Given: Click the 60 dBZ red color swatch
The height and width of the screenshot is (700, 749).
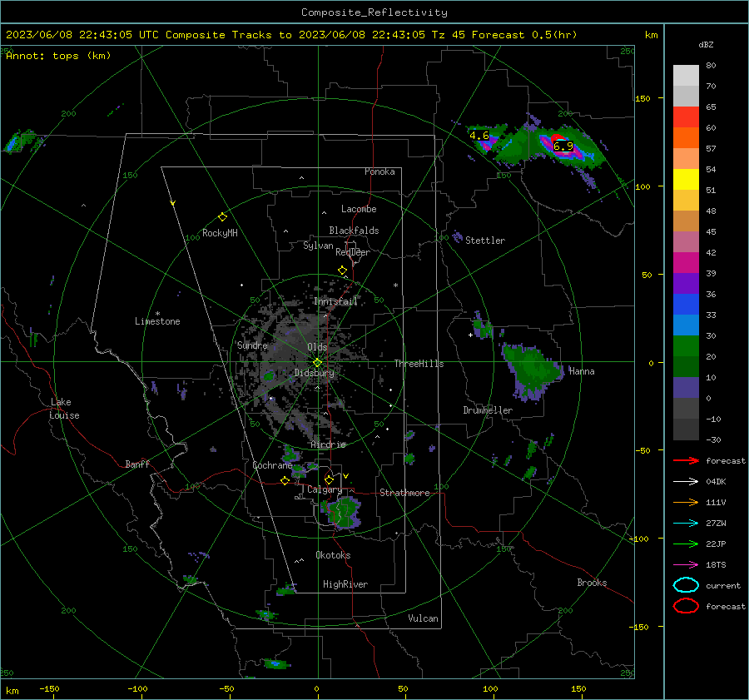Looking at the screenshot, I should click(x=686, y=117).
